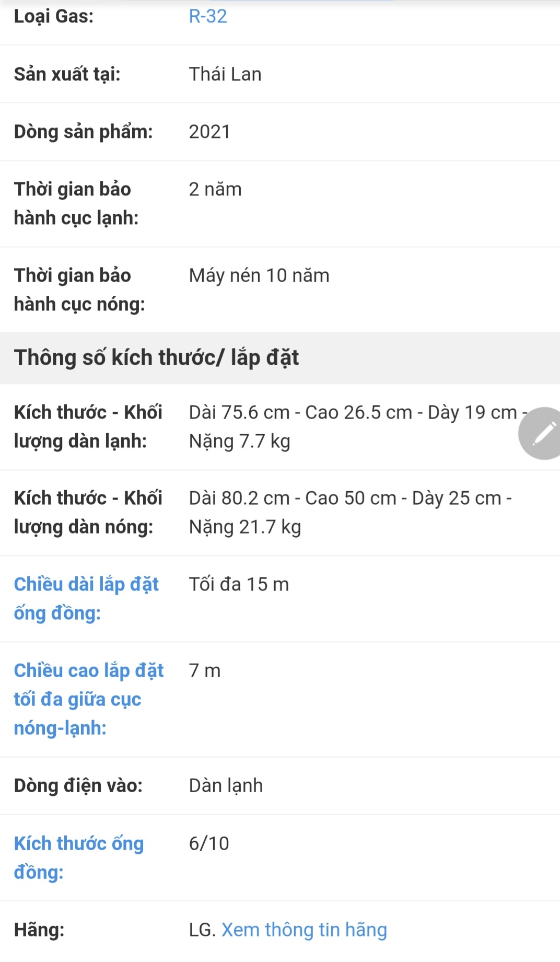Select the "Thông số kích thước/ lắp đặt" header

pyautogui.click(x=156, y=358)
